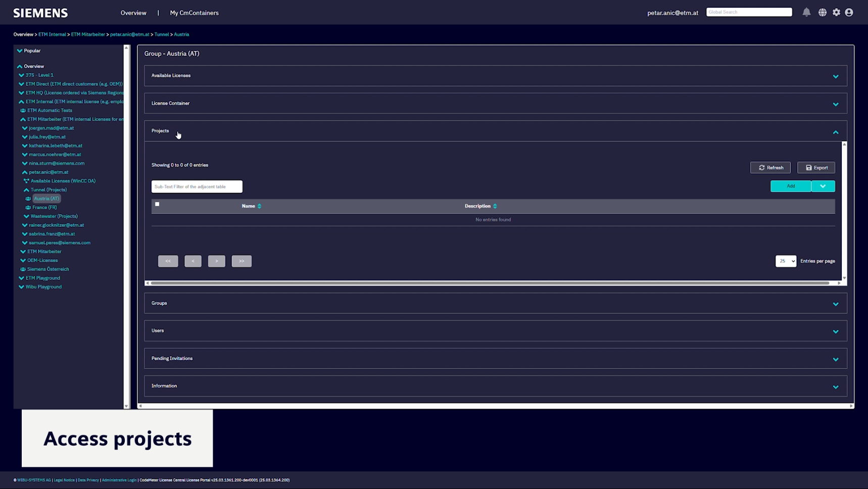
Task: Open the entries per page dropdown
Action: coord(786,261)
